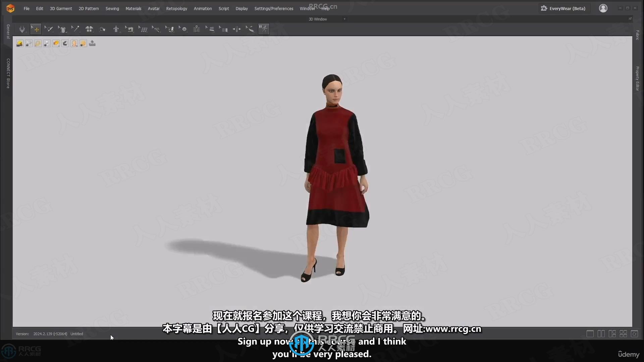
Task: Expand the General side tab
Action: (8, 31)
